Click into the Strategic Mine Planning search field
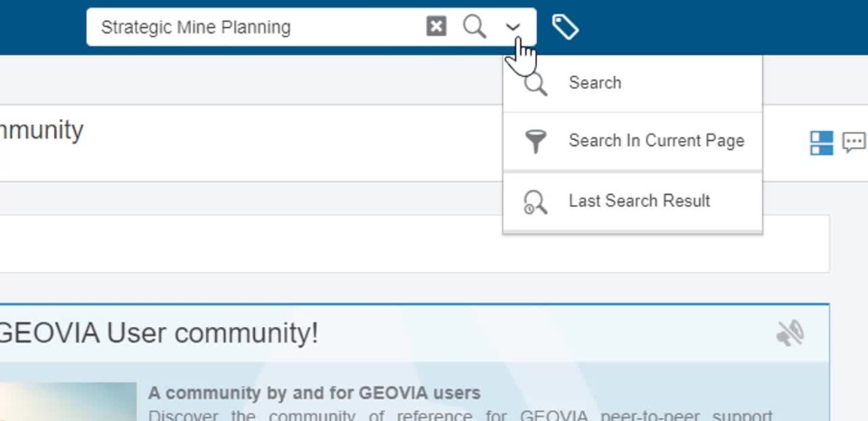The image size is (868, 421). click(253, 27)
